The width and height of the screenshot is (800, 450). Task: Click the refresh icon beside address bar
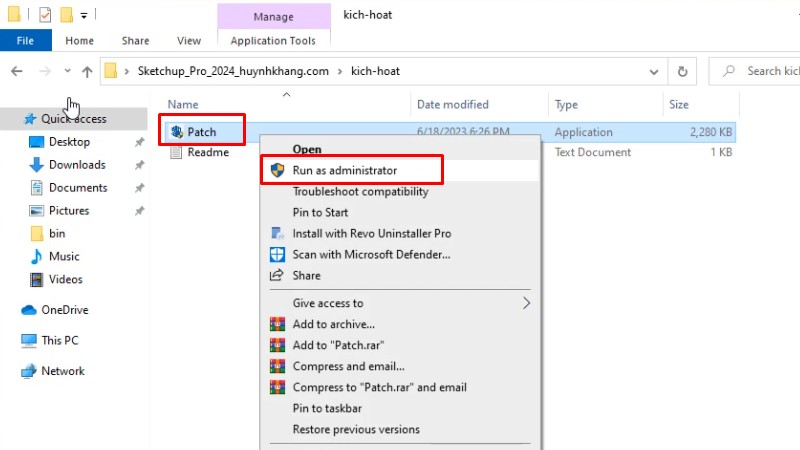(683, 71)
